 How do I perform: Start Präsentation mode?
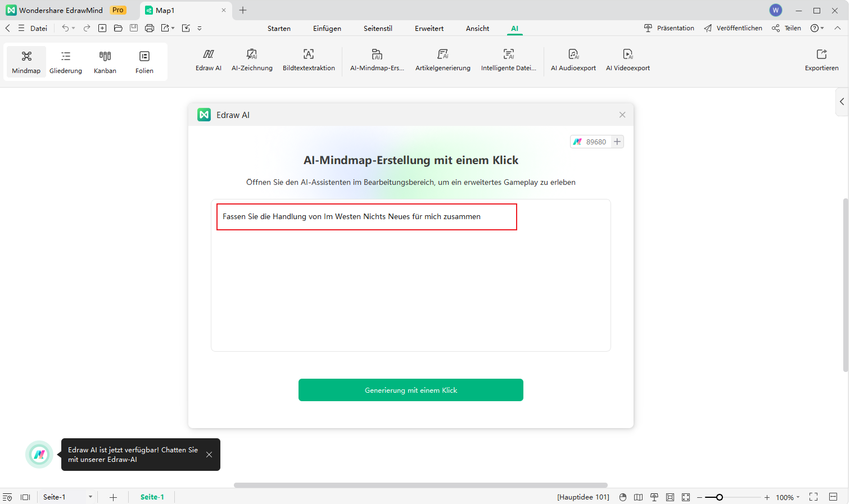[669, 28]
